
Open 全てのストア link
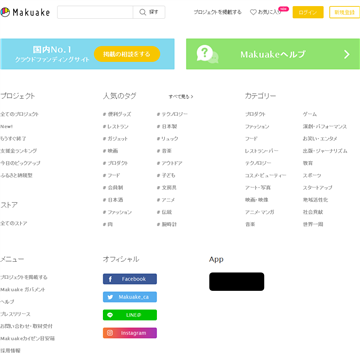(x=14, y=223)
